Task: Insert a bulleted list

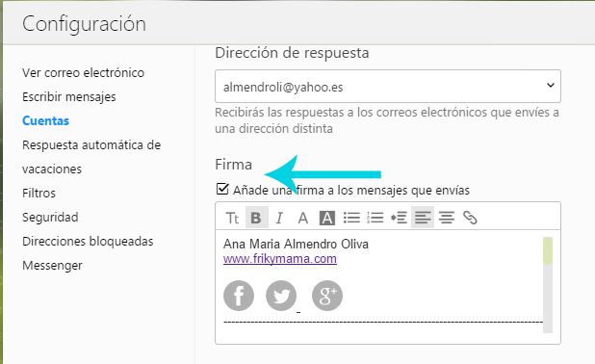Action: [351, 218]
